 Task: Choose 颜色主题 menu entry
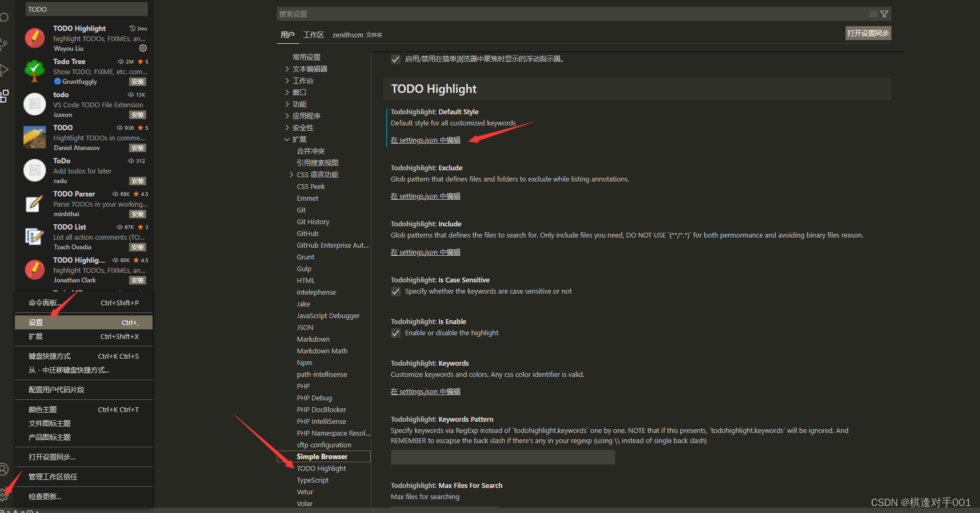[84, 409]
